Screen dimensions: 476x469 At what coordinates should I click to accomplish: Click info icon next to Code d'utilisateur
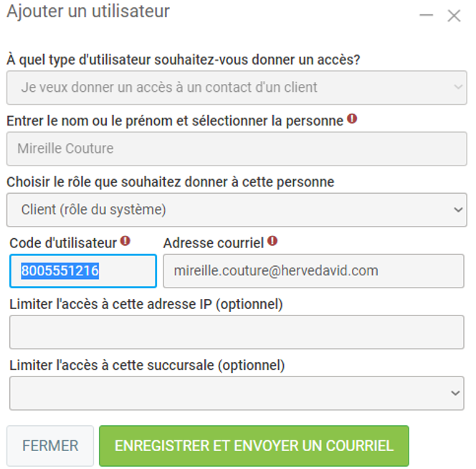coord(125,241)
